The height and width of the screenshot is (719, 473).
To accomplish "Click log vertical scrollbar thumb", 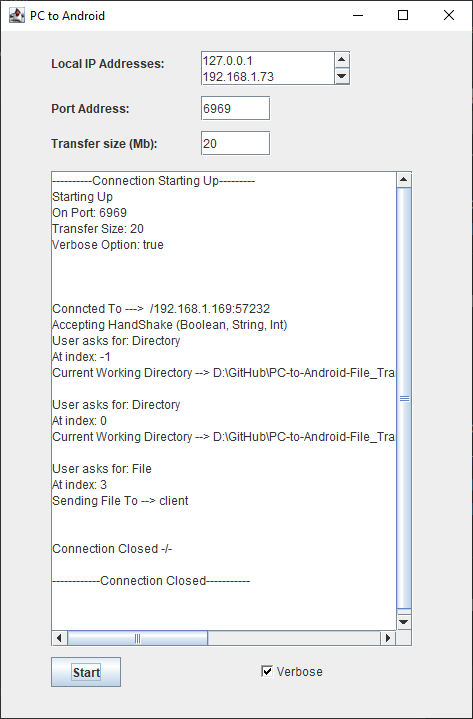I will pos(404,398).
